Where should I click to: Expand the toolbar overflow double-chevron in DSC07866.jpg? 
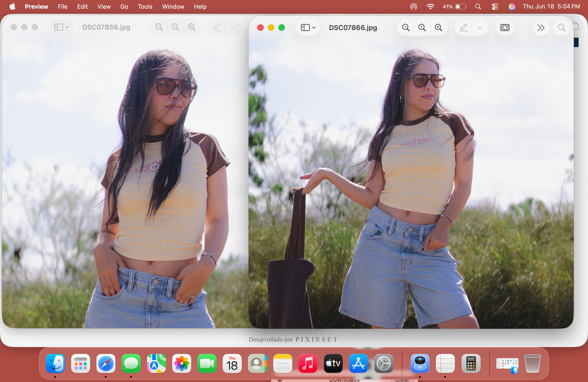pos(541,28)
